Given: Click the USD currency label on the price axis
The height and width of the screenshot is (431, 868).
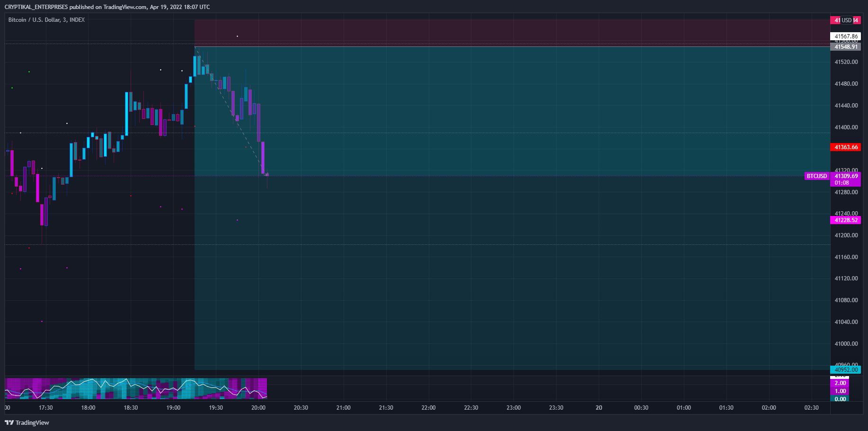Looking at the screenshot, I should (847, 20).
